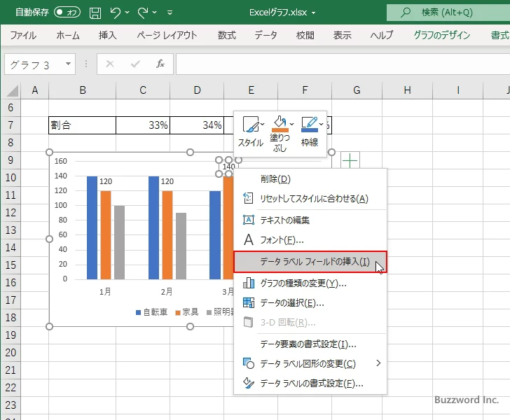
Task: Click the Save disk icon
Action: [x=95, y=13]
